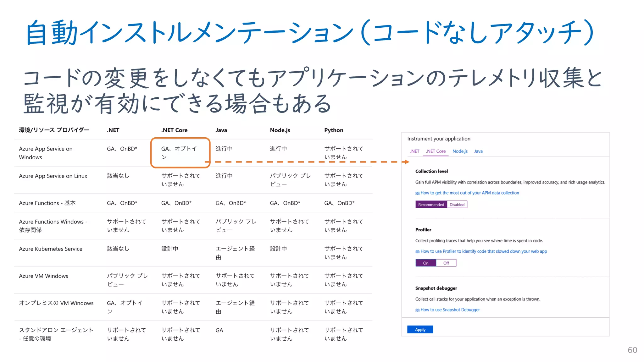The height and width of the screenshot is (362, 644).
Task: Select 'Azure Functions Windows - 依存関係' row label
Action: tap(53, 226)
